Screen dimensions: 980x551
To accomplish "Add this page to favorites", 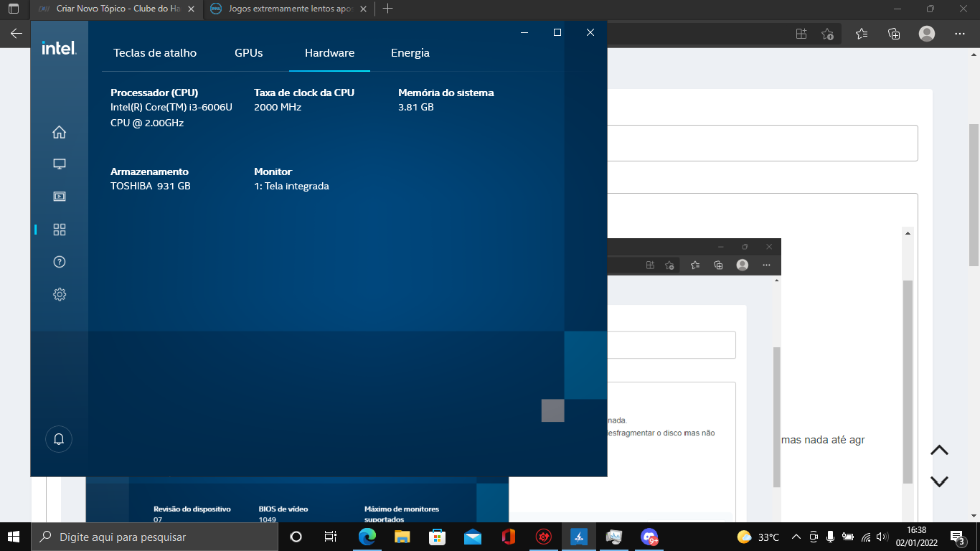I will 827,34.
